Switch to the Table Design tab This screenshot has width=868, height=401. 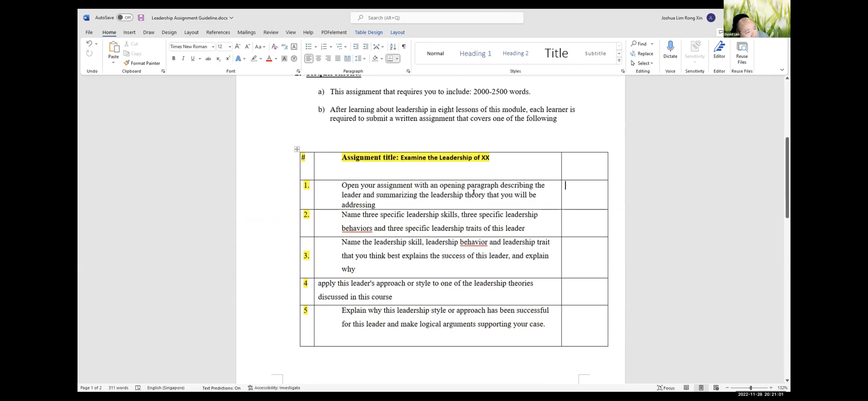point(369,32)
